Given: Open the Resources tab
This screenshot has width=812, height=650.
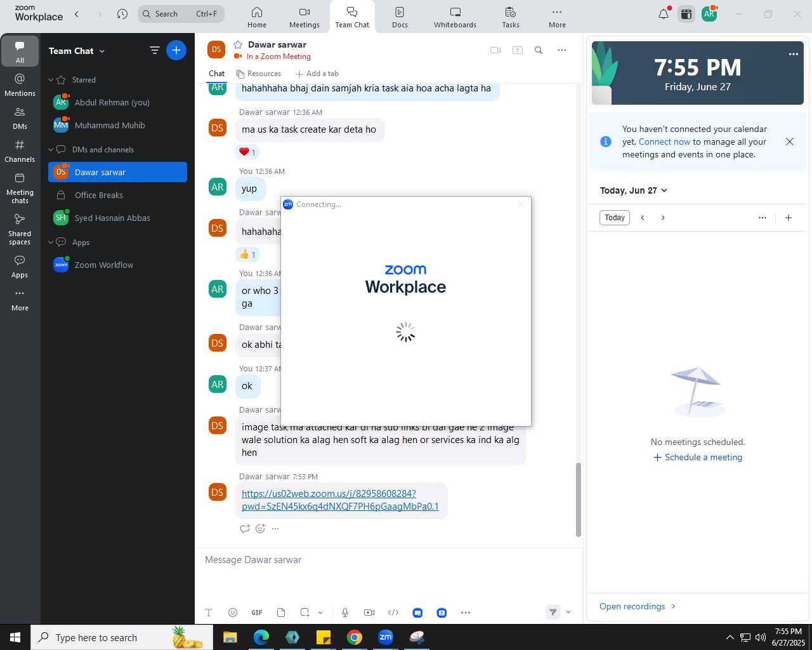Looking at the screenshot, I should click(x=258, y=74).
